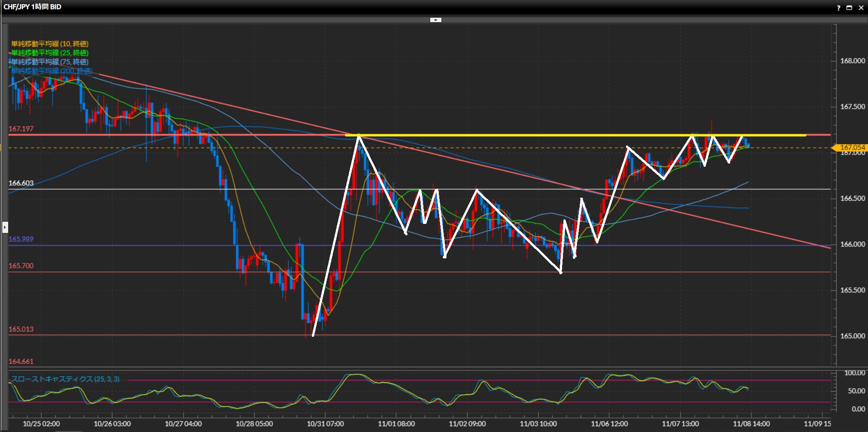Viewport: 868px width, 432px height.
Task: Click the 11/01 08:00 time axis marker
Action: [x=396, y=424]
